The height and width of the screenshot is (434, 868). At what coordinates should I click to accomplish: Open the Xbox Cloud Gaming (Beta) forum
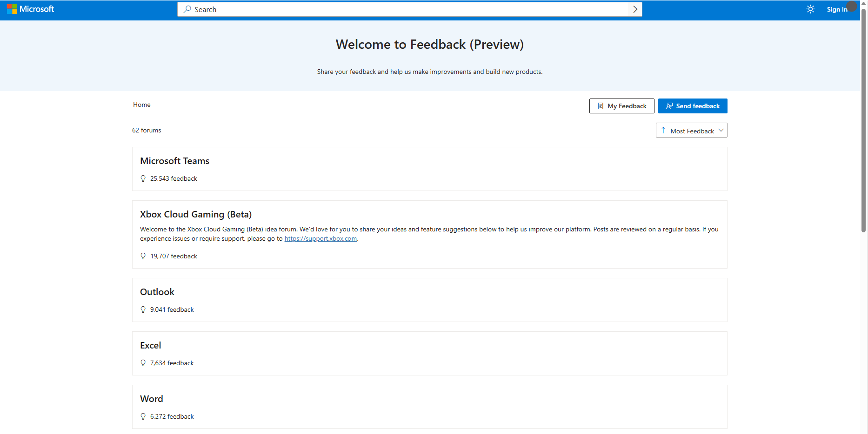[x=196, y=214]
